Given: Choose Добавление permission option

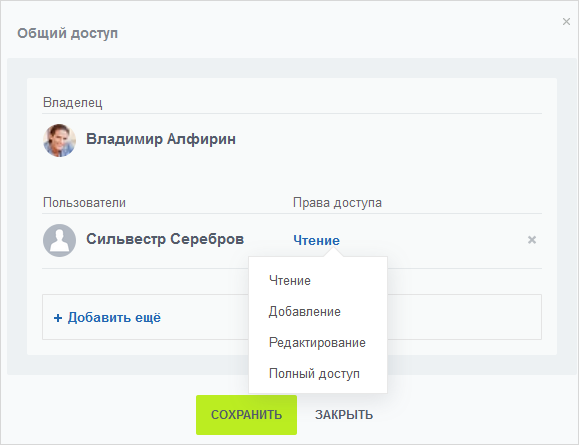Looking at the screenshot, I should (x=305, y=311).
